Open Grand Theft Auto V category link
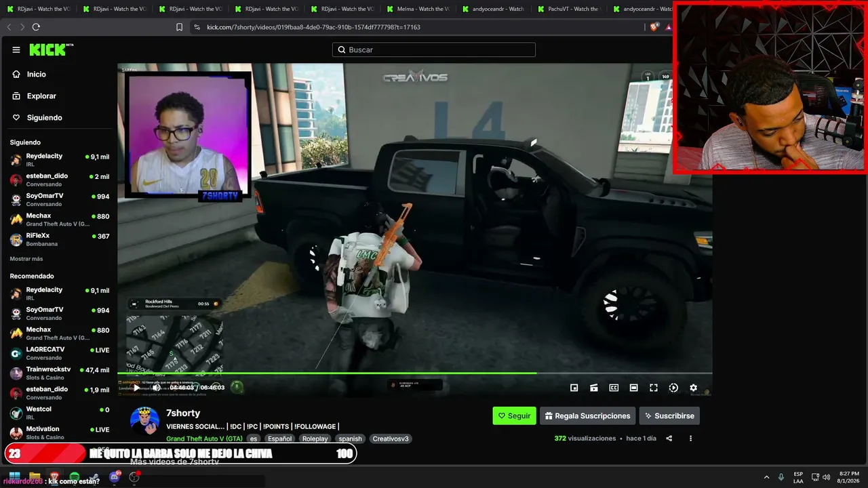The width and height of the screenshot is (868, 488). (x=204, y=439)
